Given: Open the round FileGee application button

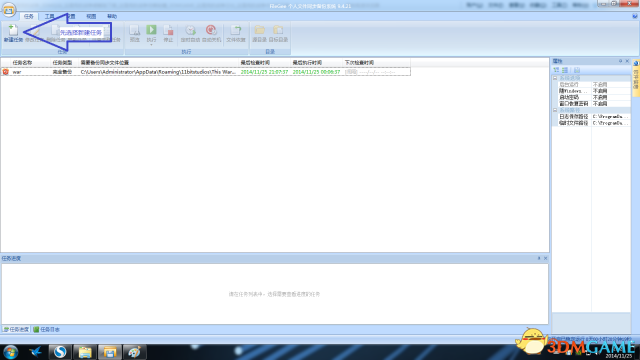Looking at the screenshot, I should click(9, 10).
